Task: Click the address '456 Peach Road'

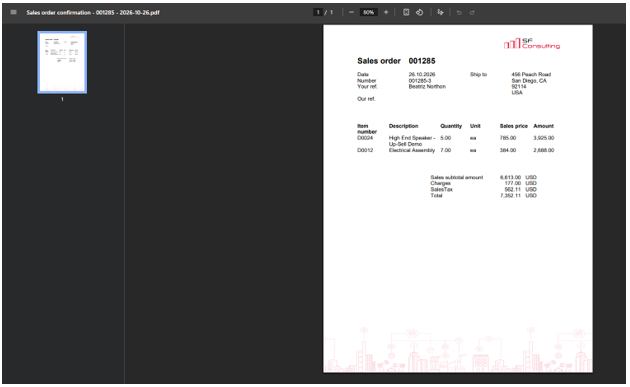Action: point(531,74)
